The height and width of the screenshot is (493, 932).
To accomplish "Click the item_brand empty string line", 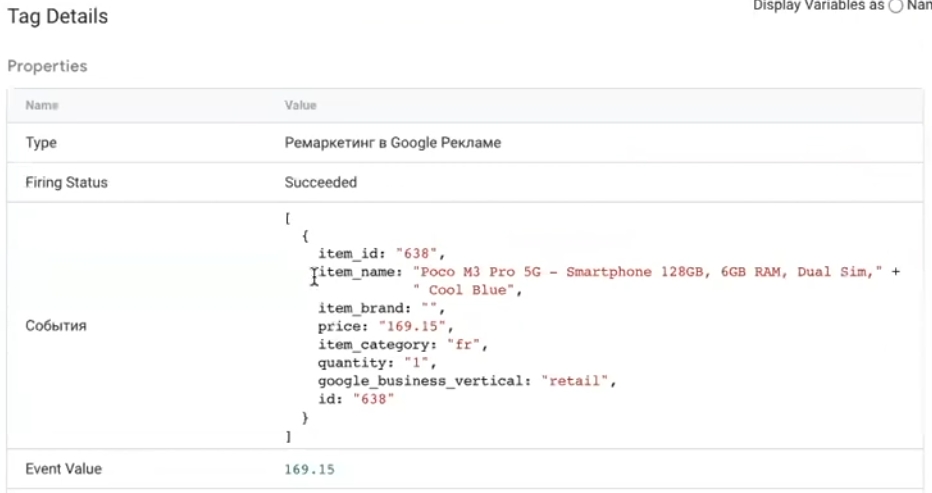I will point(381,308).
